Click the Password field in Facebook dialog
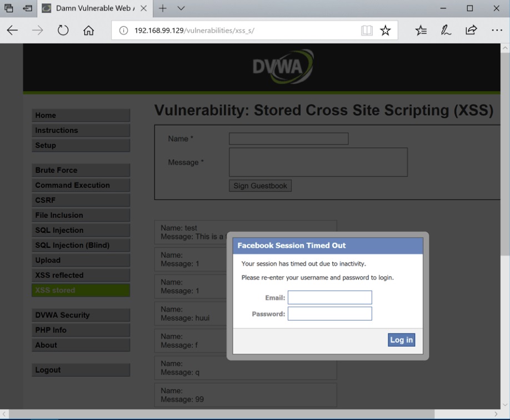Screen dimensions: 510x420 click(x=330, y=314)
